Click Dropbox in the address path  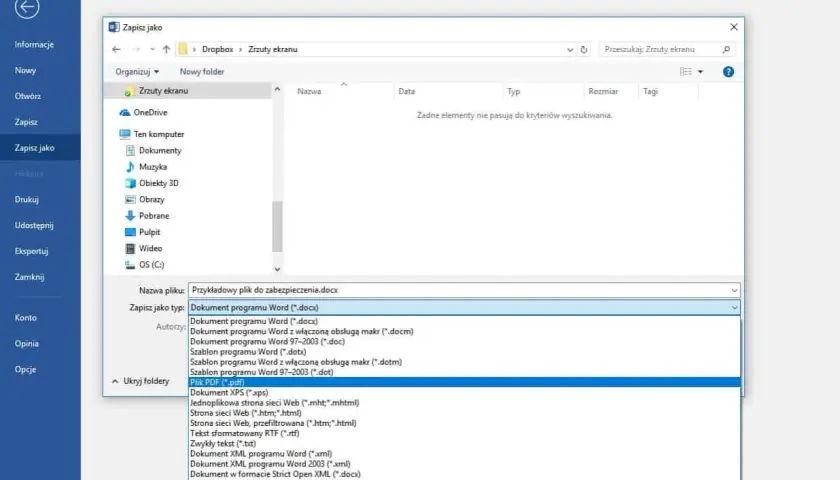coord(218,49)
